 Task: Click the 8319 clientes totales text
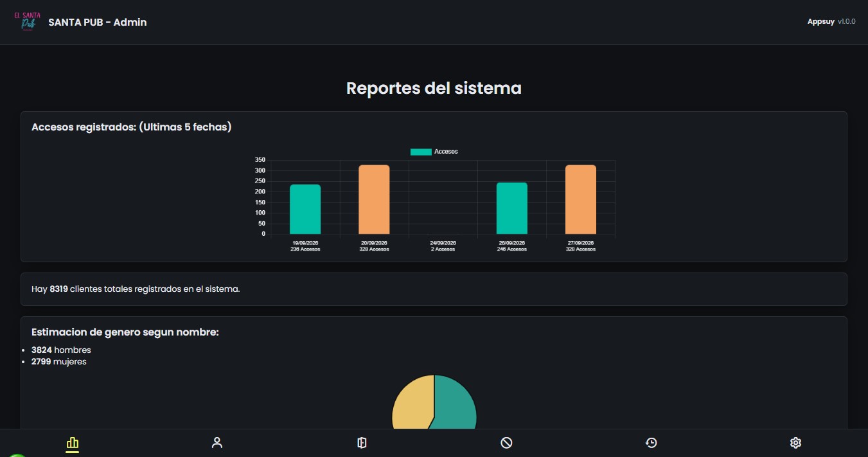136,289
